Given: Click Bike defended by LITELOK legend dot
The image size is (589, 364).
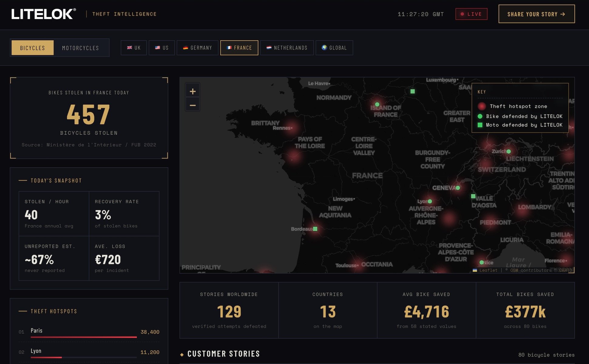Looking at the screenshot, I should (x=480, y=116).
